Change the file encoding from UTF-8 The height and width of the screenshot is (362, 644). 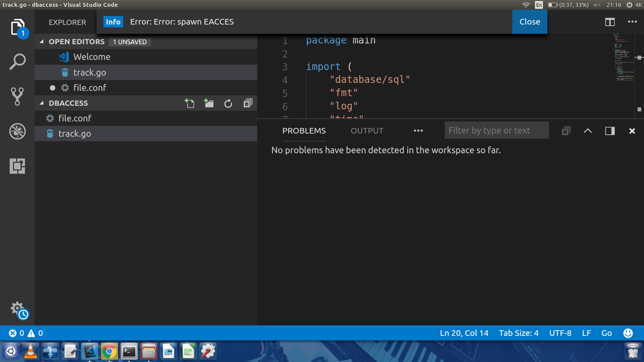pyautogui.click(x=560, y=333)
